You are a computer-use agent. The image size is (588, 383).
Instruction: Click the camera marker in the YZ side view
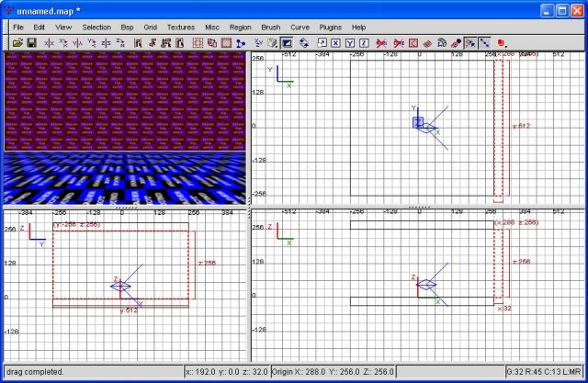click(x=122, y=287)
